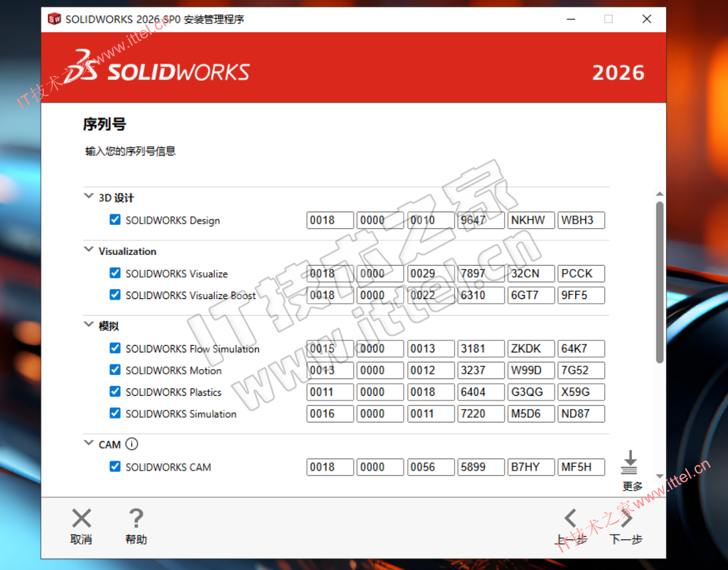
Task: Click the vertical scrollbar thumb
Action: [x=659, y=280]
